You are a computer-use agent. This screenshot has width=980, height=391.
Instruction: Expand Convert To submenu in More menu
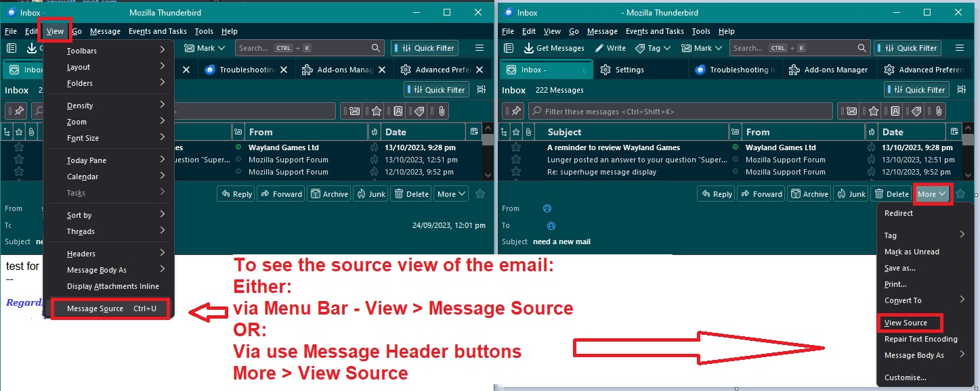tap(924, 300)
